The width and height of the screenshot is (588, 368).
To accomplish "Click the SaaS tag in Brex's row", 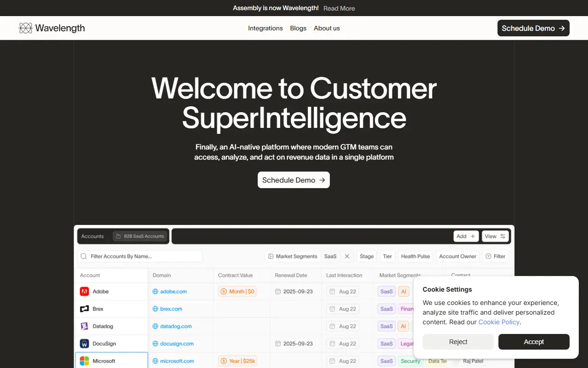I will pos(387,309).
